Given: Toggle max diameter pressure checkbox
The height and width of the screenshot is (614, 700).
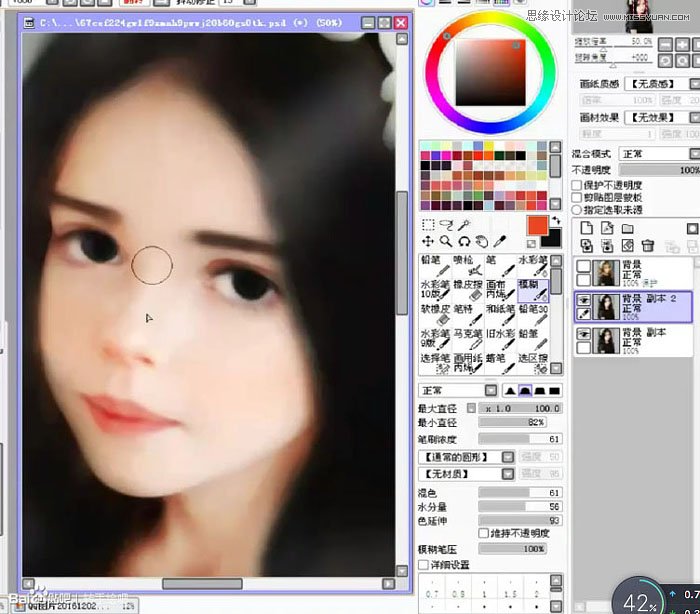Looking at the screenshot, I should pos(471,408).
